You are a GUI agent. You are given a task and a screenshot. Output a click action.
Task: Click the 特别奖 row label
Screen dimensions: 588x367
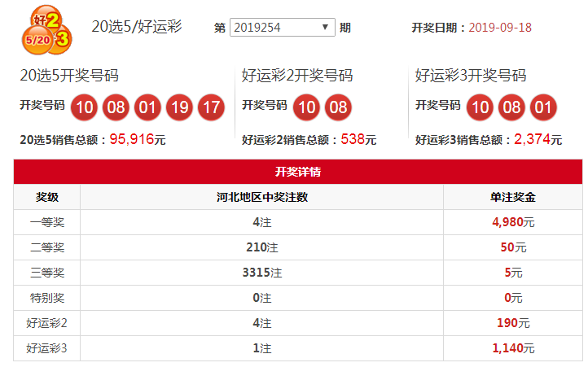tap(47, 298)
